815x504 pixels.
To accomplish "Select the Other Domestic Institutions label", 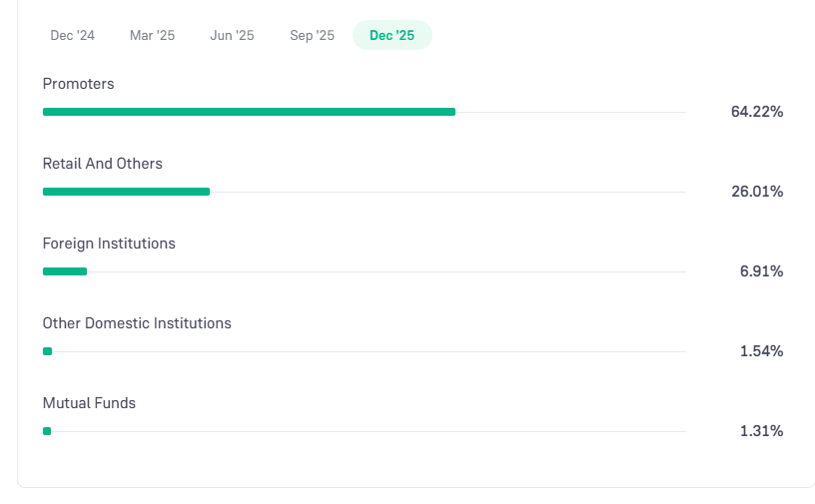I will [137, 323].
